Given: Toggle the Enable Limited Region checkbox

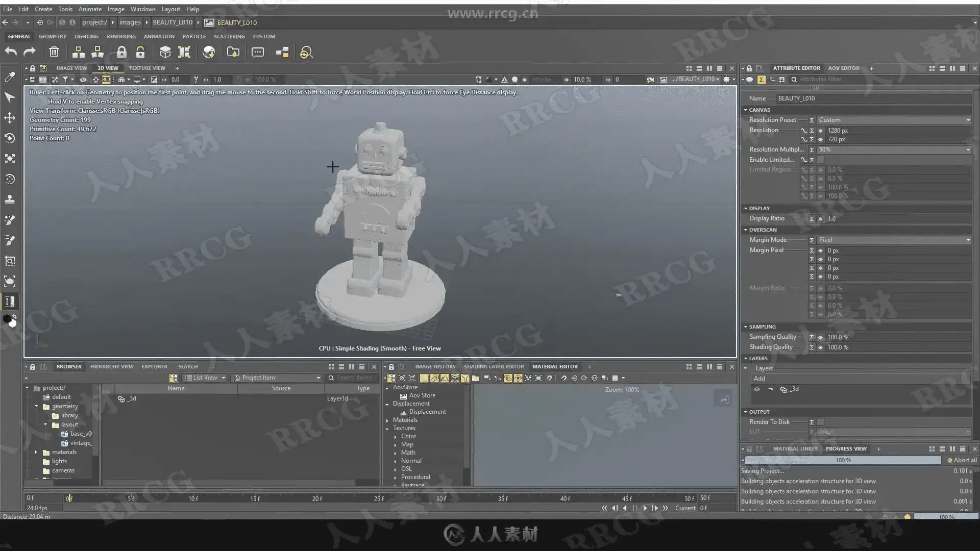Looking at the screenshot, I should 820,160.
